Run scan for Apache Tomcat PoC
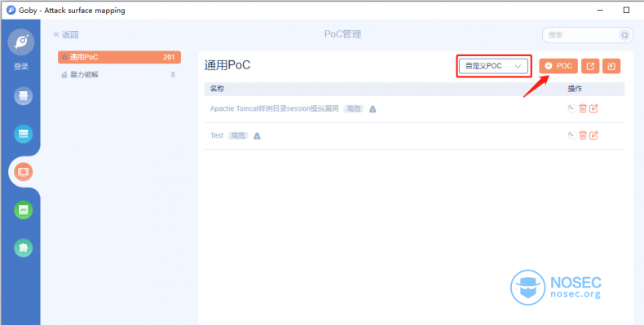Viewport: 644px width, 325px height. pos(571,109)
